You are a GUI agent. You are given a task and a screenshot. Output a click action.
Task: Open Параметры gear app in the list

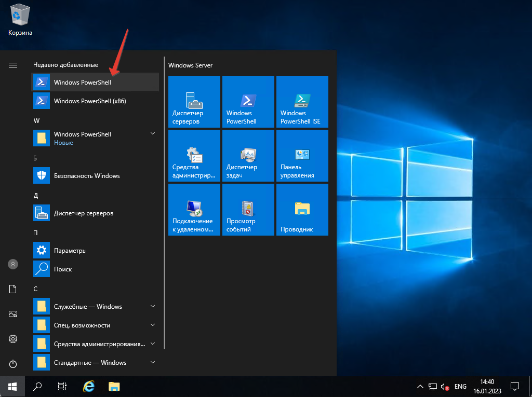pyautogui.click(x=95, y=250)
